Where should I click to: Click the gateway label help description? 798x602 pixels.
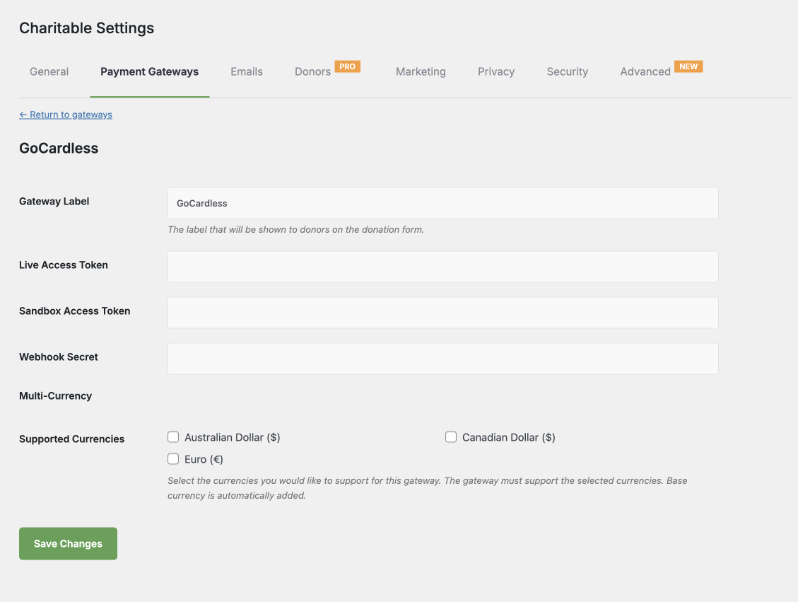[x=296, y=230]
